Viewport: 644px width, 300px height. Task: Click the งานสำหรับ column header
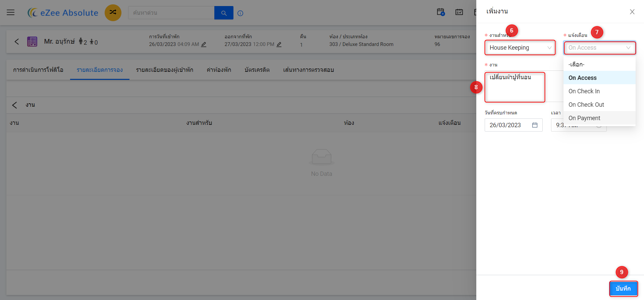(199, 123)
